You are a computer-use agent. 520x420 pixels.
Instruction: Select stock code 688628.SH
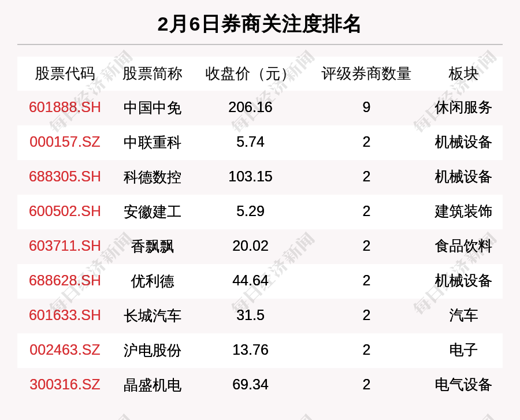(x=65, y=281)
